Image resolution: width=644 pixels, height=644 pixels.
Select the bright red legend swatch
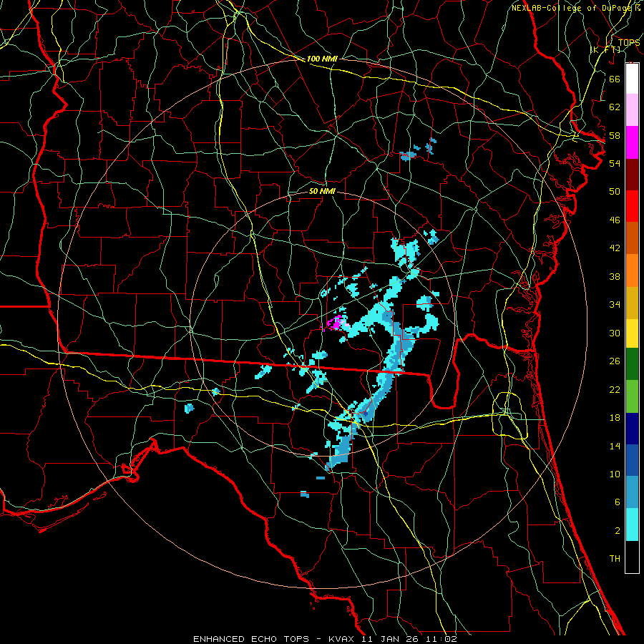[632, 206]
